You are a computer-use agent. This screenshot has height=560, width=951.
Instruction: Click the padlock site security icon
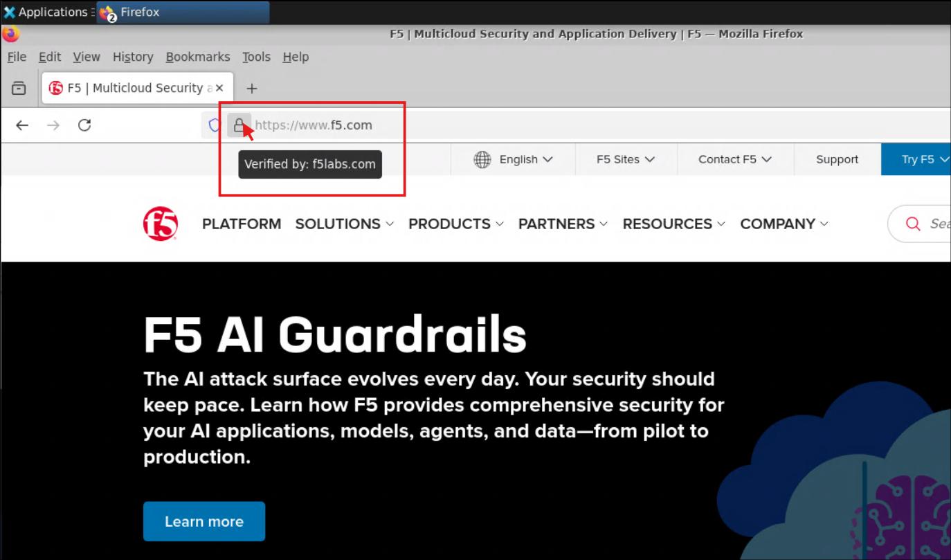pyautogui.click(x=239, y=125)
